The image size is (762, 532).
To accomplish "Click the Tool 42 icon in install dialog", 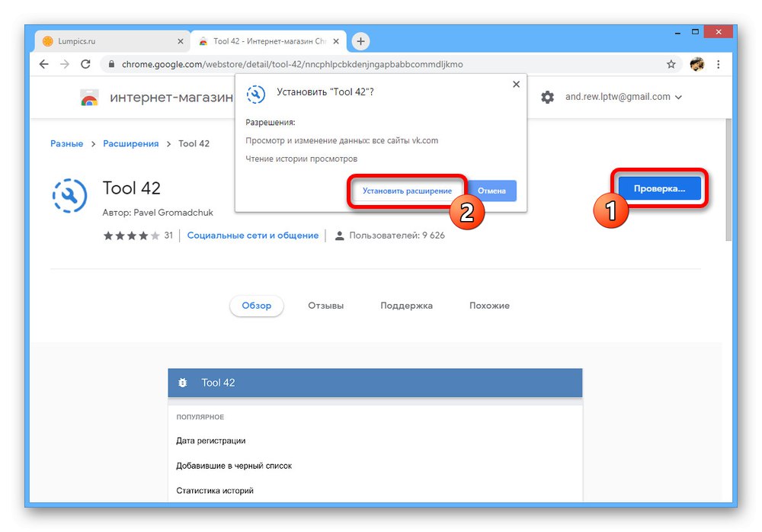I will 255,94.
